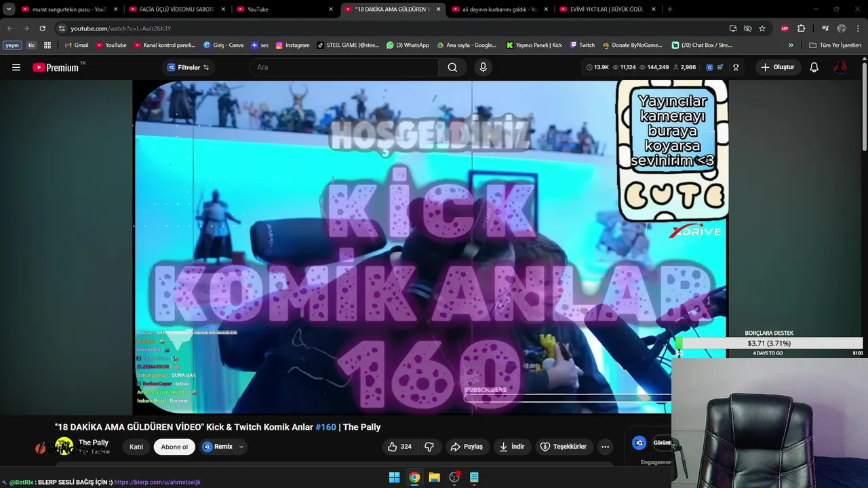Open the Gmail bookmark
The width and height of the screenshot is (868, 488).
click(x=77, y=45)
